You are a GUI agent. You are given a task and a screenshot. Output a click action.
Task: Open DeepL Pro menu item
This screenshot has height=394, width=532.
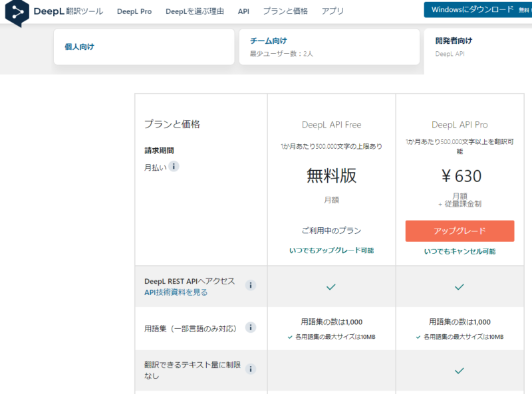(x=134, y=11)
